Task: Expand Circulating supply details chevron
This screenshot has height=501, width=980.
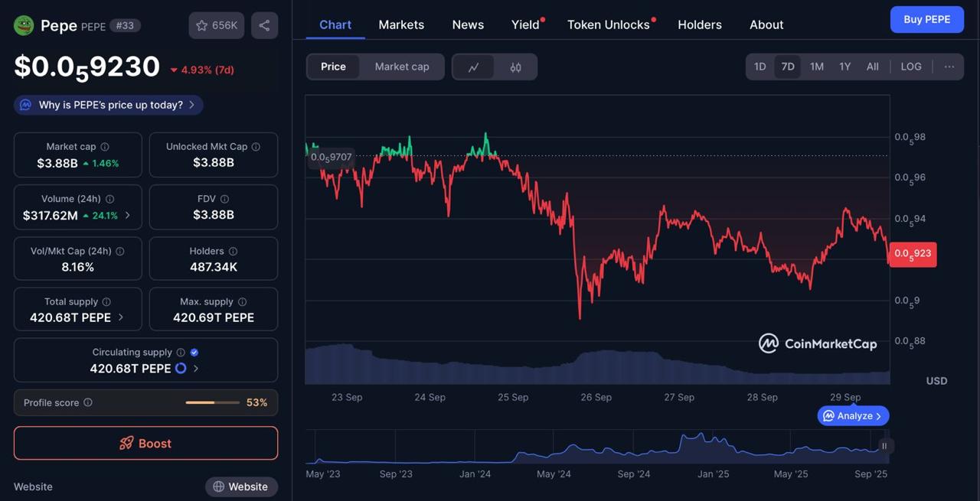Action: pos(196,369)
